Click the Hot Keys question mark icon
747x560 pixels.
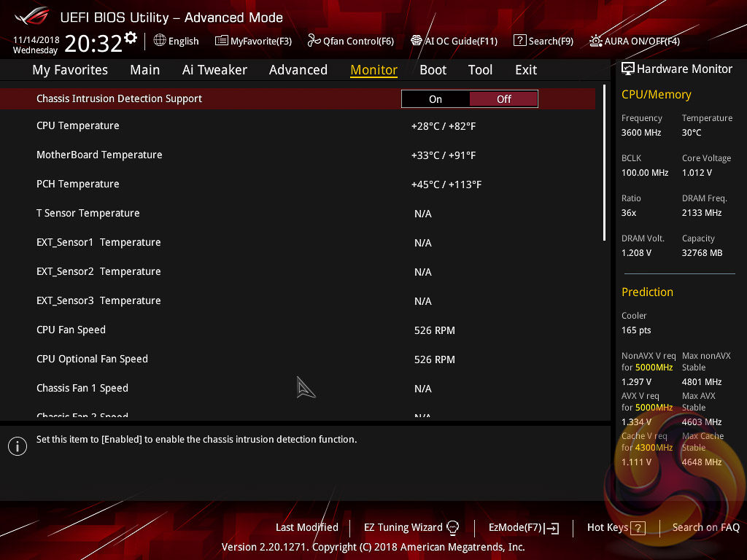[638, 528]
